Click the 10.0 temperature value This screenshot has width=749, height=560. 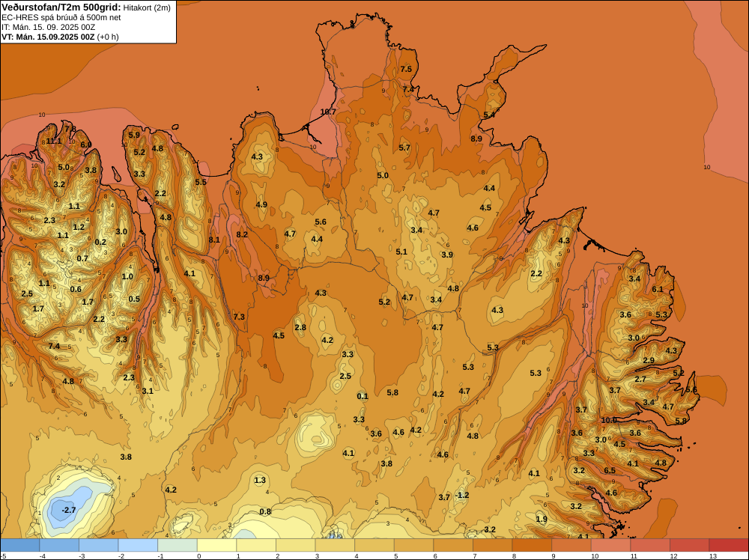(608, 420)
